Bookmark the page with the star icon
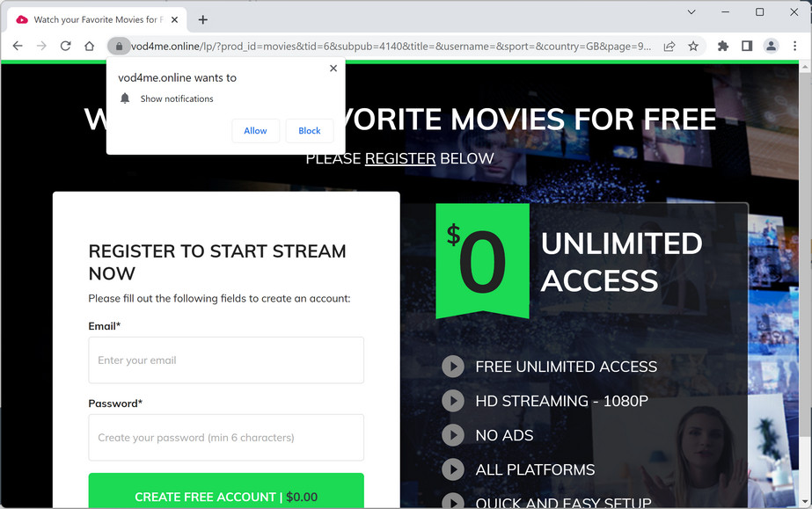The width and height of the screenshot is (812, 509). coord(692,46)
